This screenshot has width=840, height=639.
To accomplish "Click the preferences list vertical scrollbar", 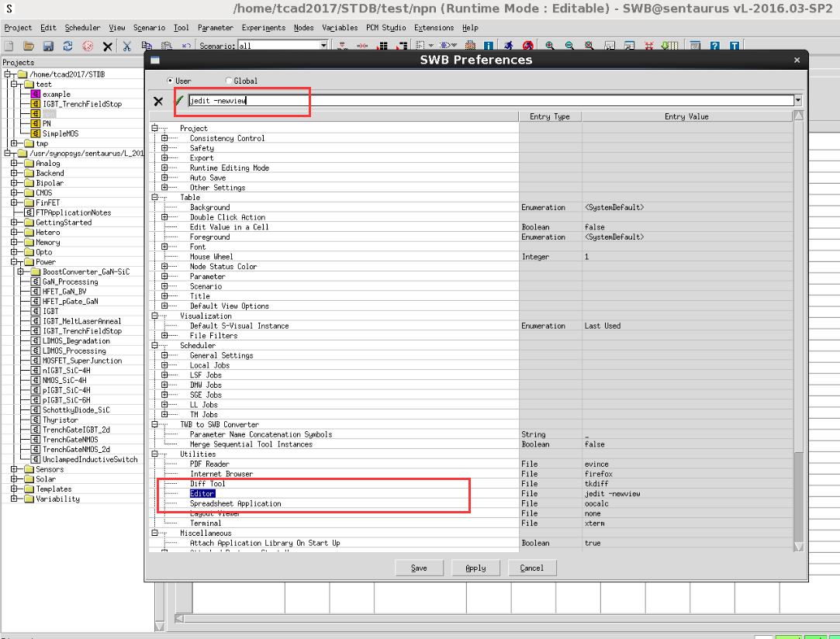I will coord(798,310).
